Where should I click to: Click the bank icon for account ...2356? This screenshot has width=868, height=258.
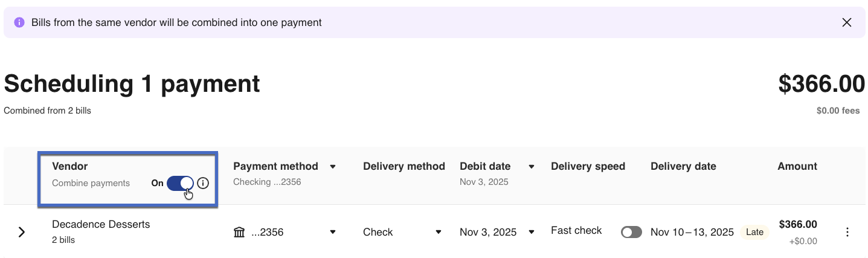click(x=239, y=232)
